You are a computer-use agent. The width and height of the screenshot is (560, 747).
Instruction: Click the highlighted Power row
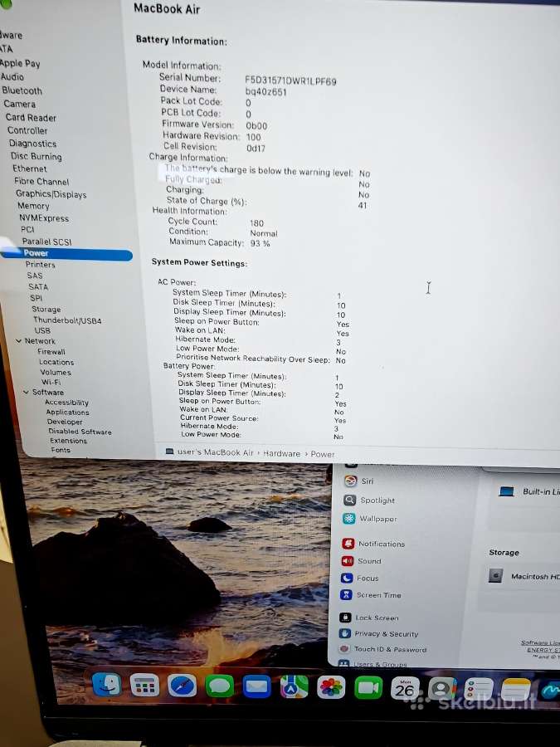click(66, 253)
